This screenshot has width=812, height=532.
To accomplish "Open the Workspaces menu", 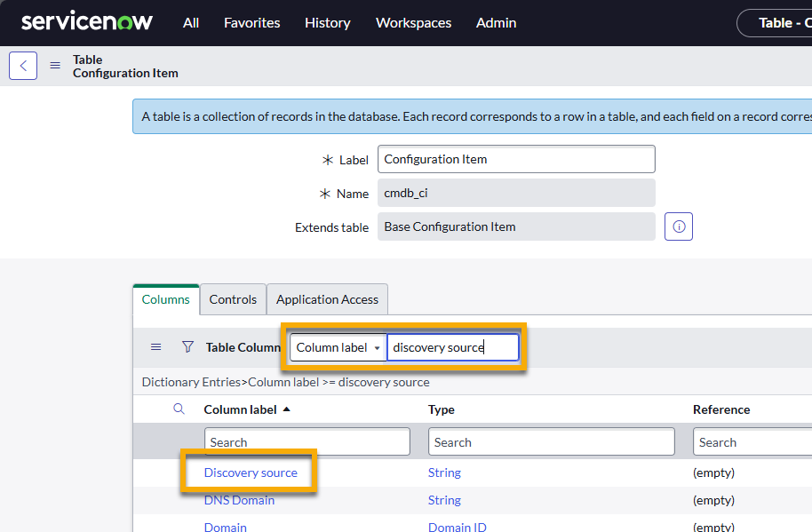I will pyautogui.click(x=413, y=22).
